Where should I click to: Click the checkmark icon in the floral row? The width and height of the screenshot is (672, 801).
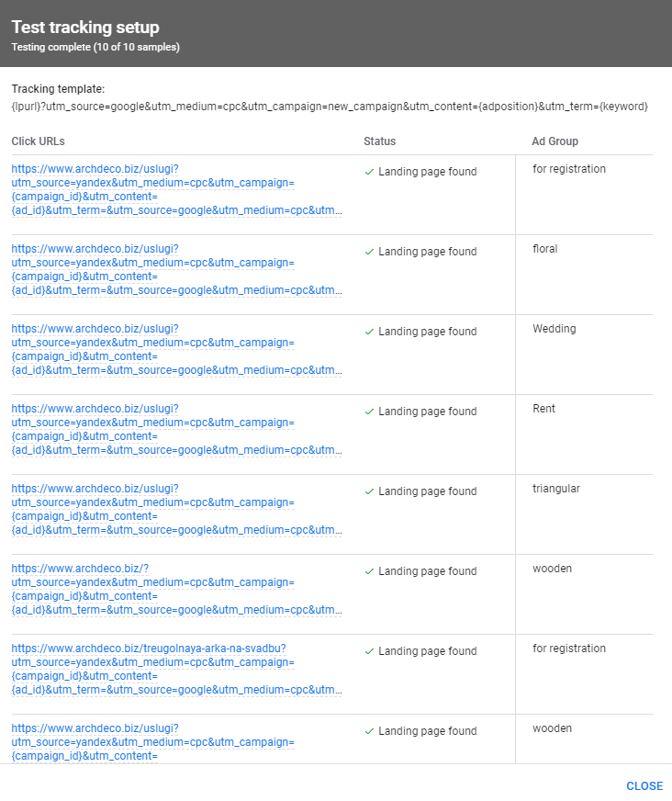point(368,251)
